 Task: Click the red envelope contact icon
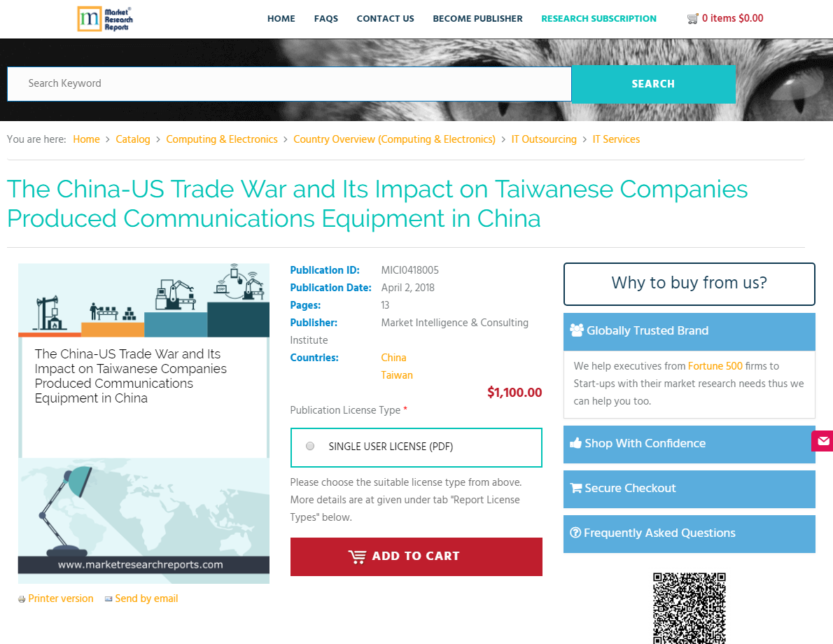(822, 441)
